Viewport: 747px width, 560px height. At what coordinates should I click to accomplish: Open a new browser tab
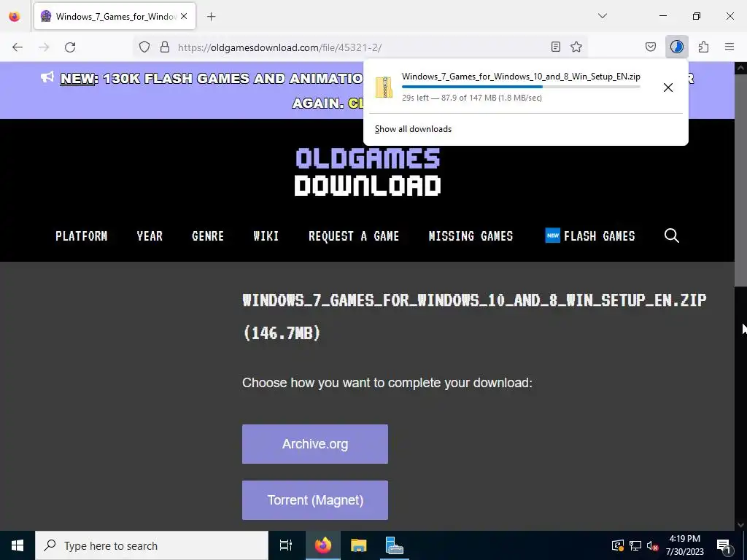[x=212, y=17]
